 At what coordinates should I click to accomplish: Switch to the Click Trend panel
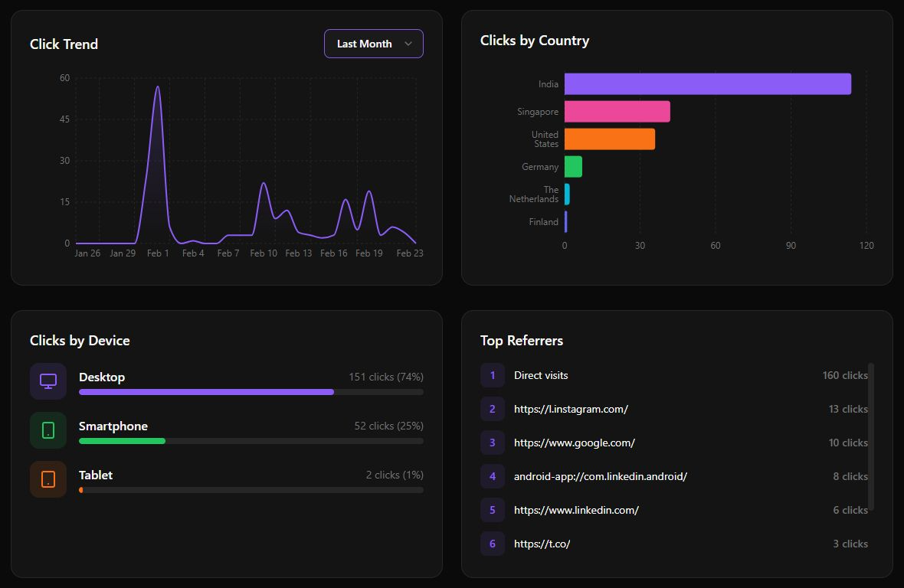tap(64, 44)
